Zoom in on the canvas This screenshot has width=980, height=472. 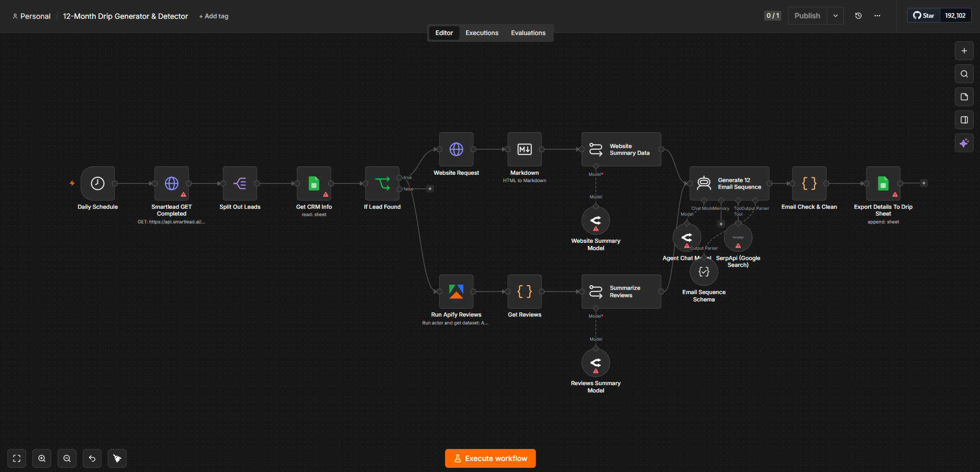(x=42, y=458)
